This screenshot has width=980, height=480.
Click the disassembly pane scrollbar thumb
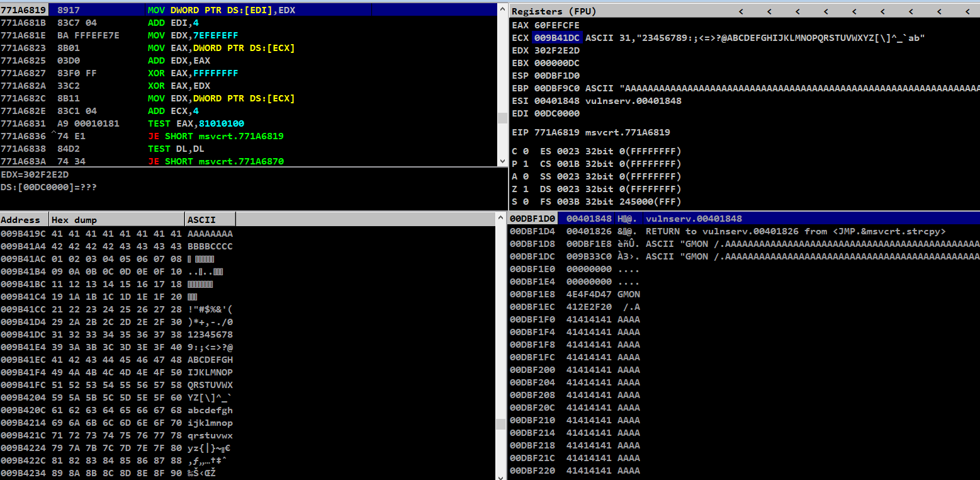click(502, 118)
